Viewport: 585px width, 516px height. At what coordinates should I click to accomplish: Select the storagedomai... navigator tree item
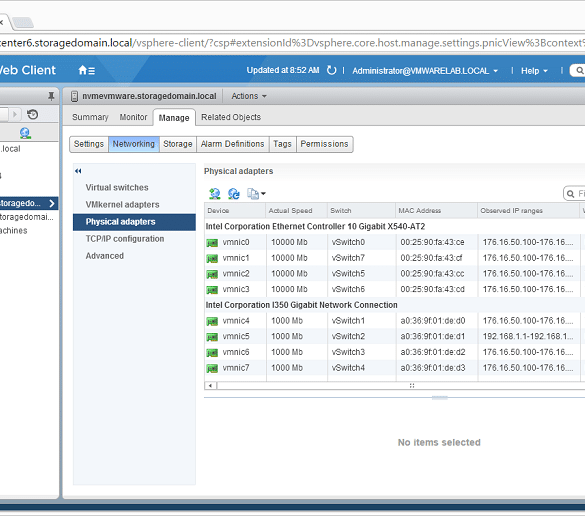pos(27,217)
